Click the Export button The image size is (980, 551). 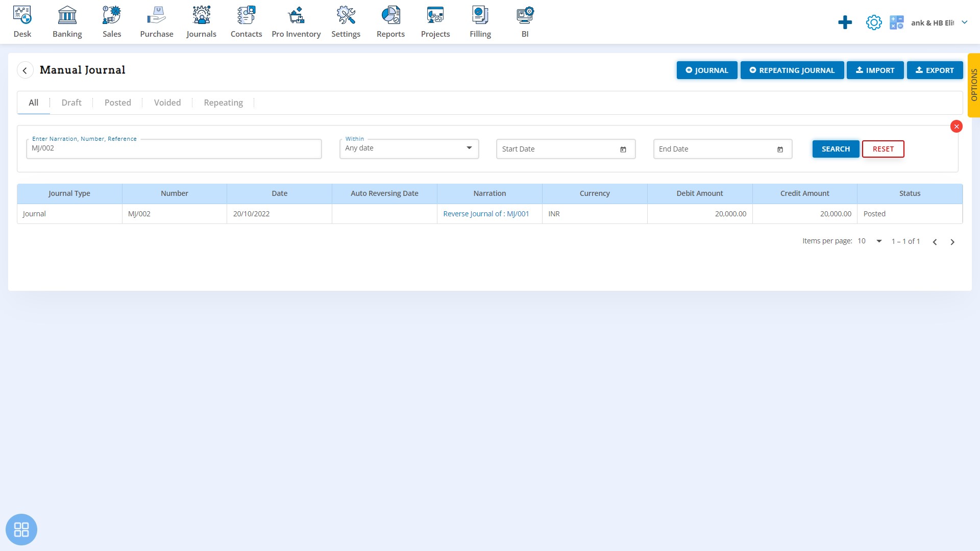(935, 70)
